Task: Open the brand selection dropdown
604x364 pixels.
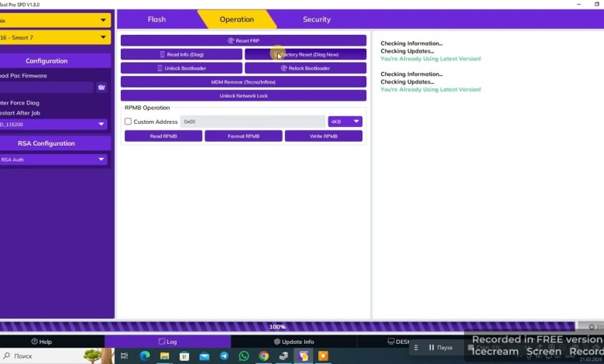Action: pyautogui.click(x=53, y=20)
